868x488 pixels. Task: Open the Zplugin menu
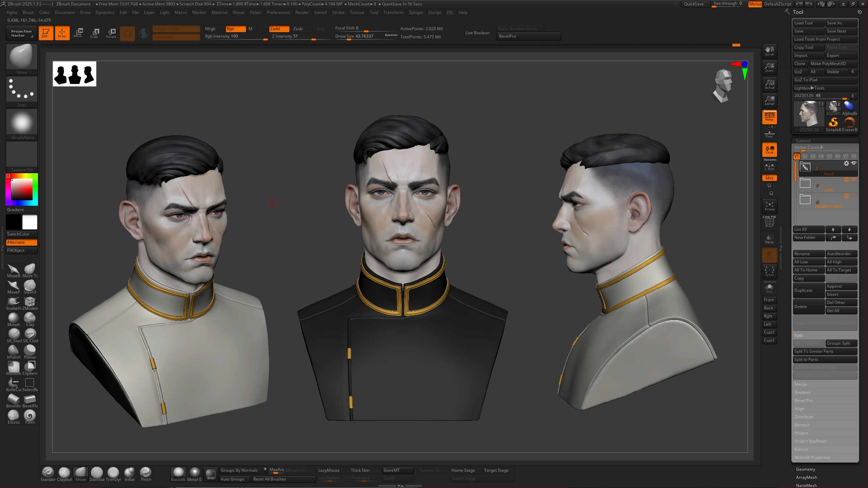(415, 13)
